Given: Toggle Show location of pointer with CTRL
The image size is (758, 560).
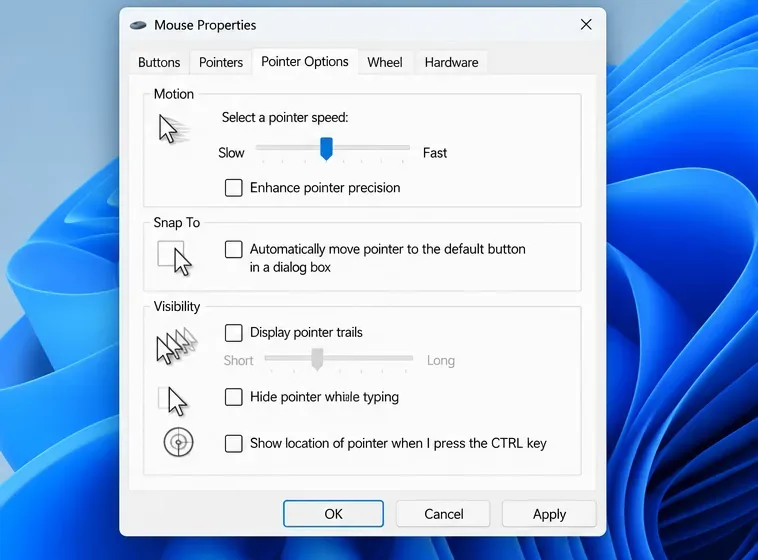Looking at the screenshot, I should [x=233, y=443].
